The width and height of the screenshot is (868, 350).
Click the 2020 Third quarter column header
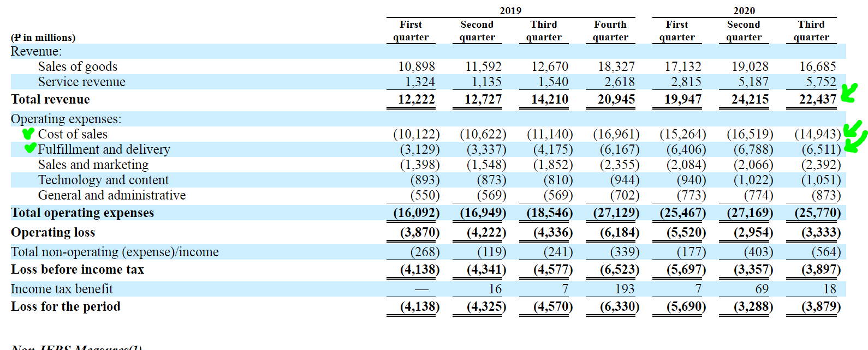coord(811,31)
